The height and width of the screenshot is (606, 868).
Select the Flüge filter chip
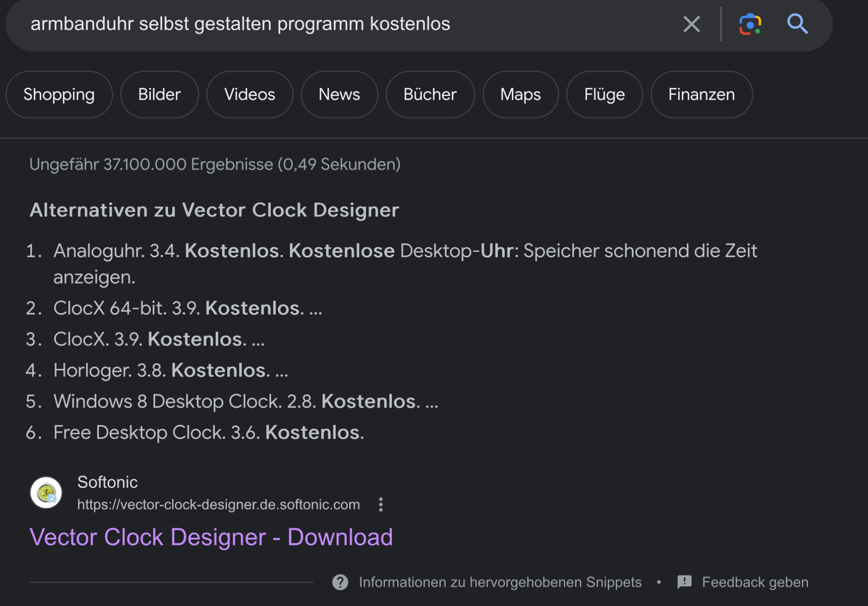(605, 95)
